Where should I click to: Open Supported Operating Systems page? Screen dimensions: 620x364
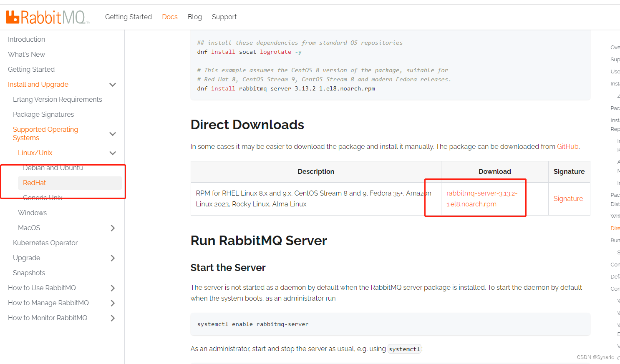(45, 133)
